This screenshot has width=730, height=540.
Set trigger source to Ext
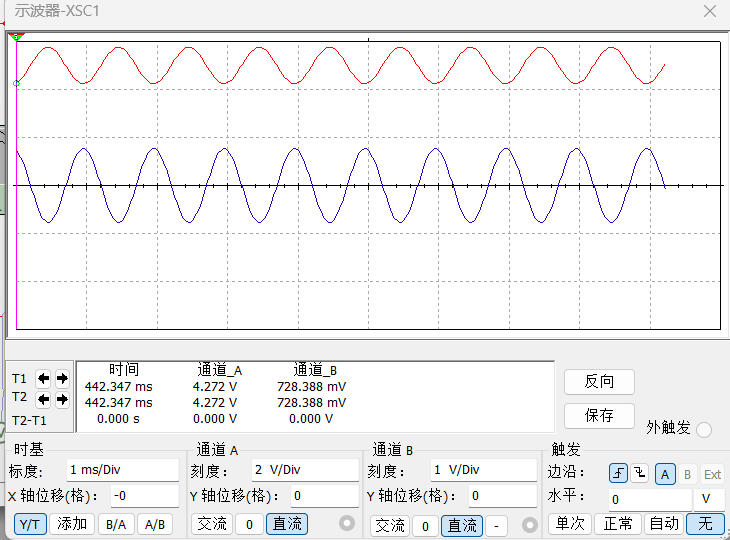pyautogui.click(x=712, y=474)
